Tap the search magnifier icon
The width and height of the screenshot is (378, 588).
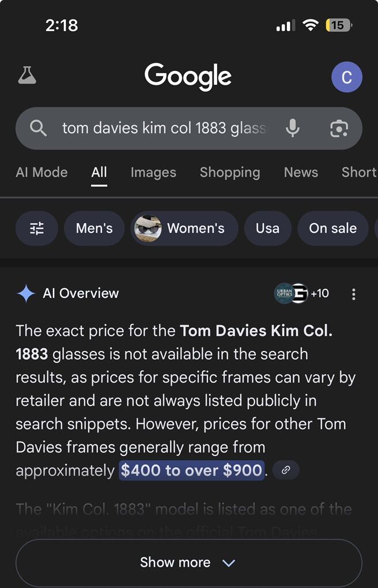point(38,128)
